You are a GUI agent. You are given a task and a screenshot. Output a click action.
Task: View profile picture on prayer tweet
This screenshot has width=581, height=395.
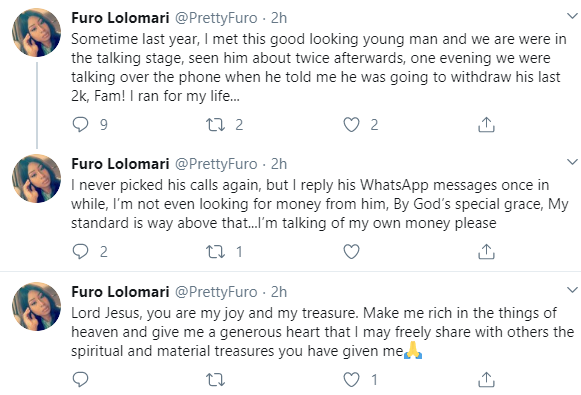click(36, 306)
